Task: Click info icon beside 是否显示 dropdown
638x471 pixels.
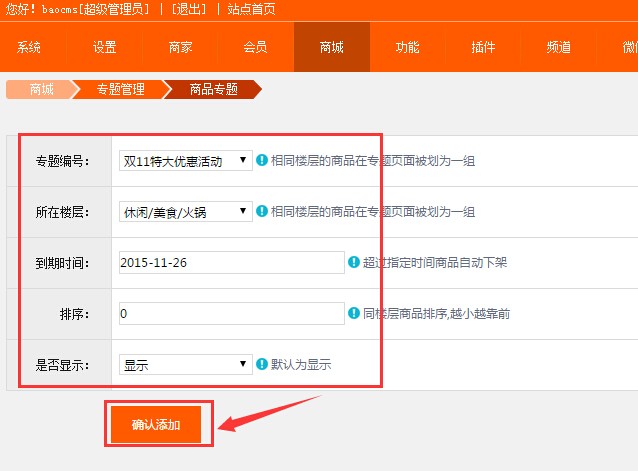Action: pos(262,364)
